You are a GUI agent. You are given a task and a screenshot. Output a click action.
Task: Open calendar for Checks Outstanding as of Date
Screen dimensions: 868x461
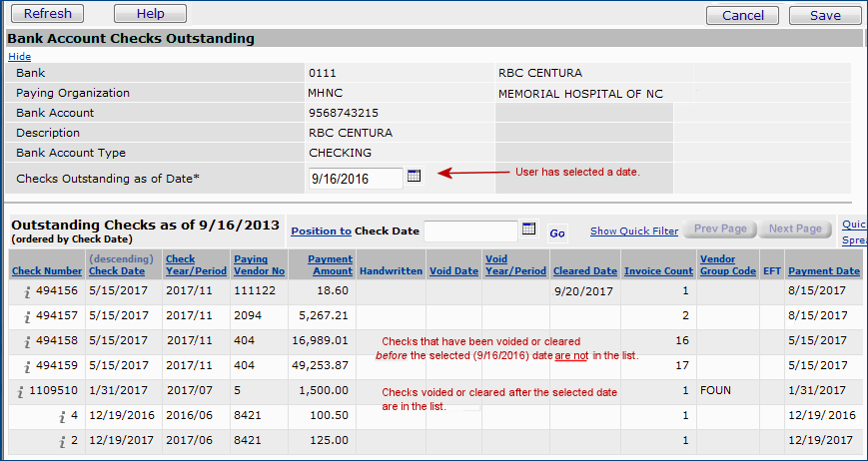415,177
